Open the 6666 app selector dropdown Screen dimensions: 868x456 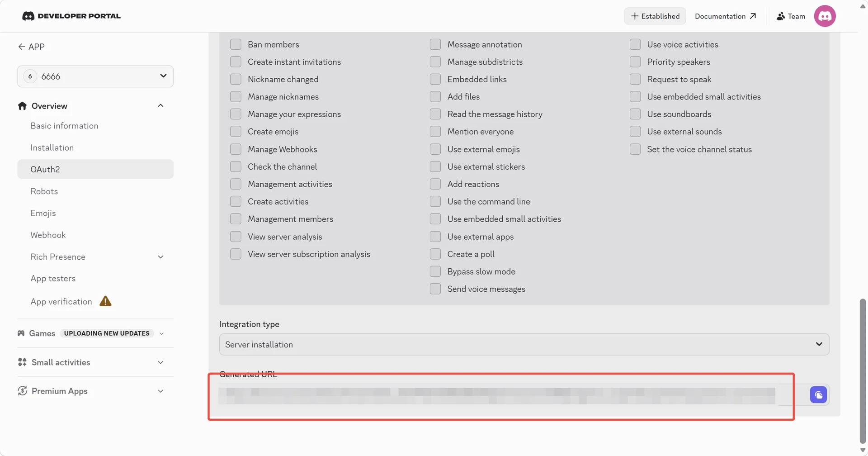coord(95,76)
